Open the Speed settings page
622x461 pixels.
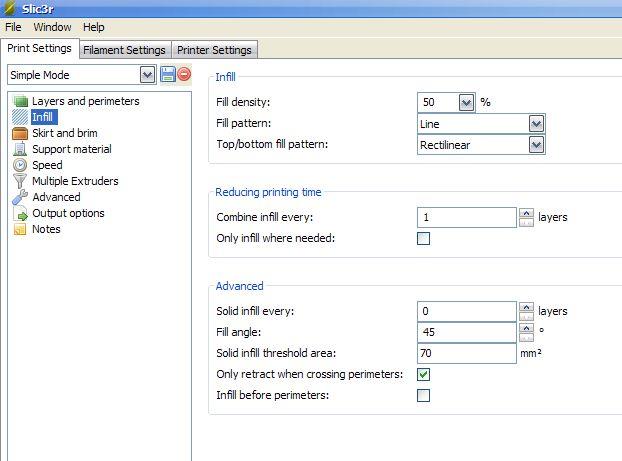[47, 165]
